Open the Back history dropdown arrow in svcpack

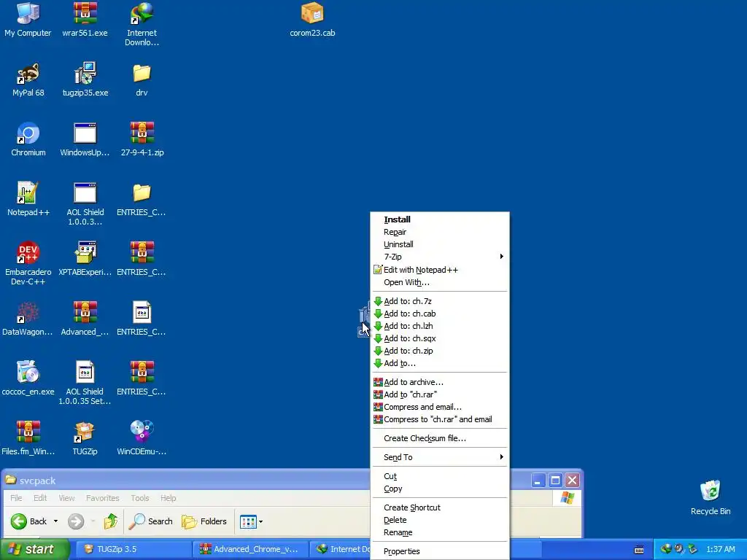pyautogui.click(x=55, y=521)
